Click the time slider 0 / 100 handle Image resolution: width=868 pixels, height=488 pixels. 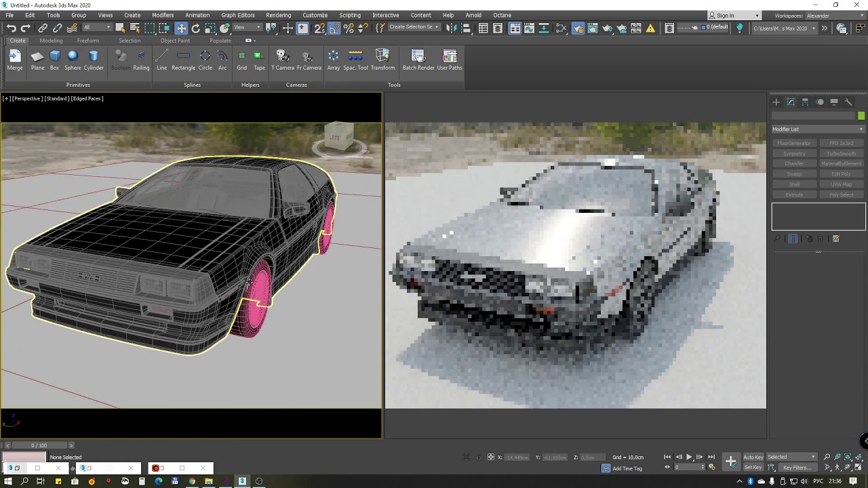pyautogui.click(x=39, y=445)
